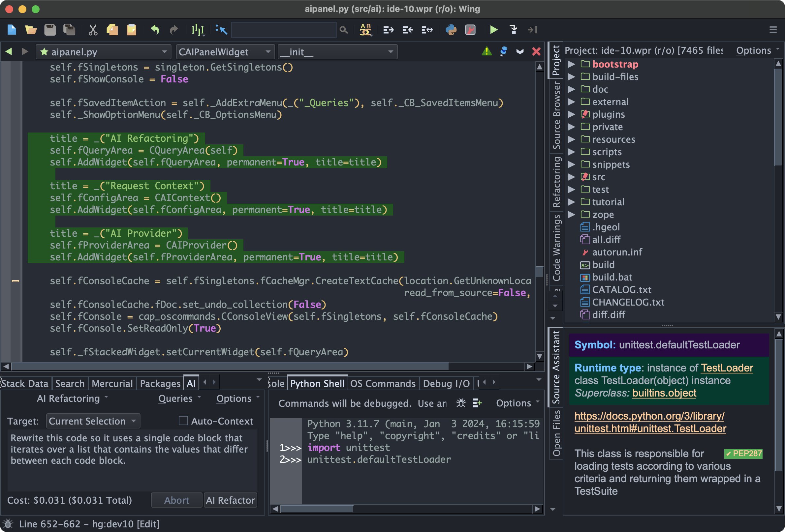Screen dimensions: 785x532
Task: Close editor with the red X icon
Action: [536, 51]
